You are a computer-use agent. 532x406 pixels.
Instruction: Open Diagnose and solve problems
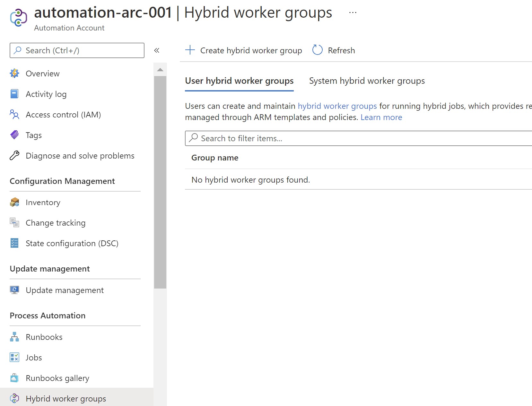[80, 156]
